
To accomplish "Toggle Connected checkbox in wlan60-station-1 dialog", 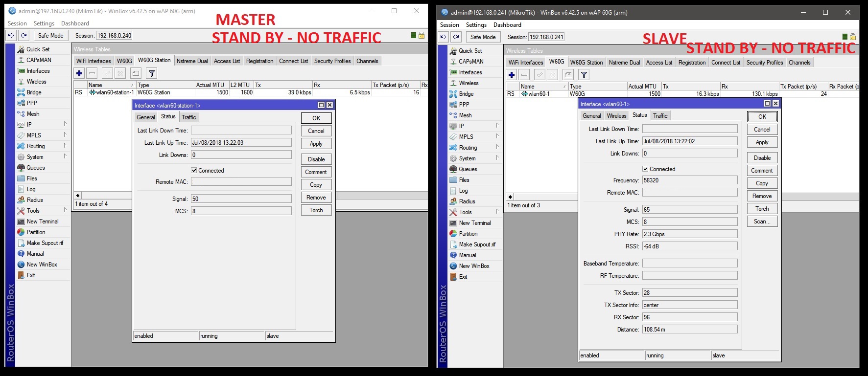I will [x=194, y=171].
